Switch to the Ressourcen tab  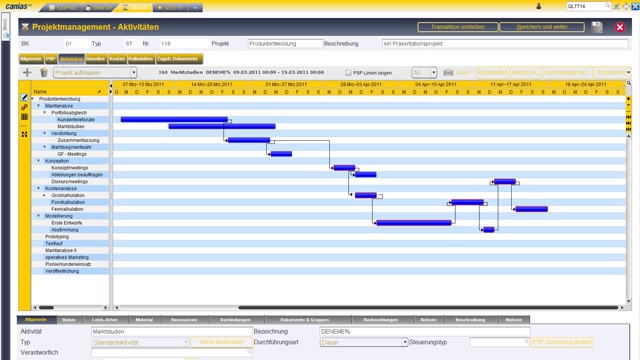pos(184,320)
